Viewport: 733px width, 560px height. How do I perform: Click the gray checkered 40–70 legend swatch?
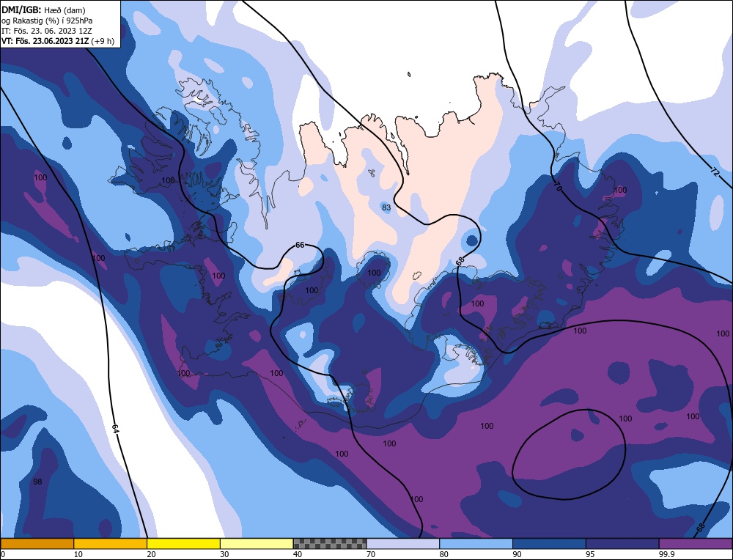pos(330,544)
